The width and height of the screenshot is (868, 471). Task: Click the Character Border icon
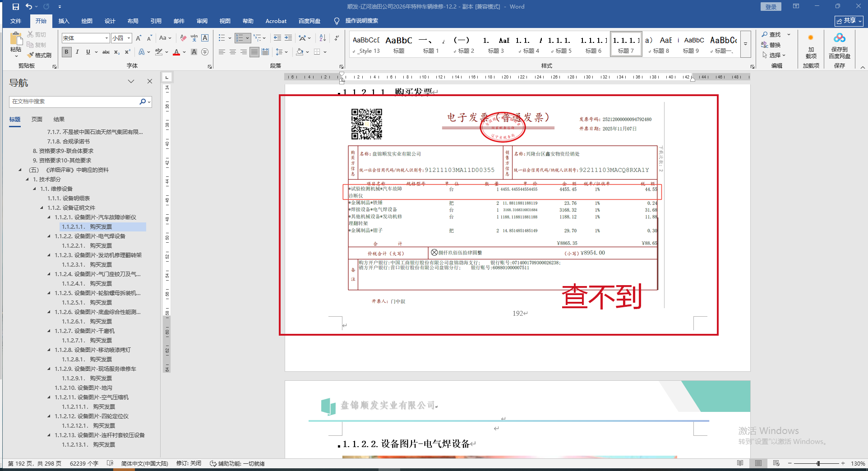[205, 38]
